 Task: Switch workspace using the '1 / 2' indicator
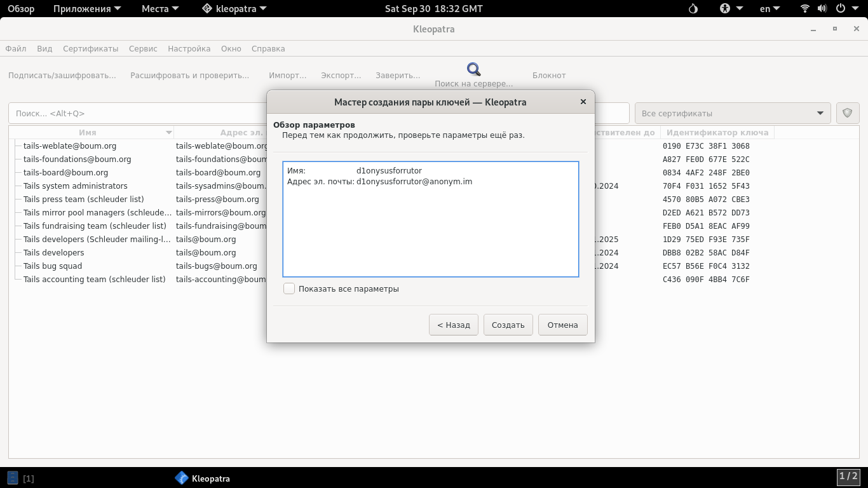pos(848,476)
